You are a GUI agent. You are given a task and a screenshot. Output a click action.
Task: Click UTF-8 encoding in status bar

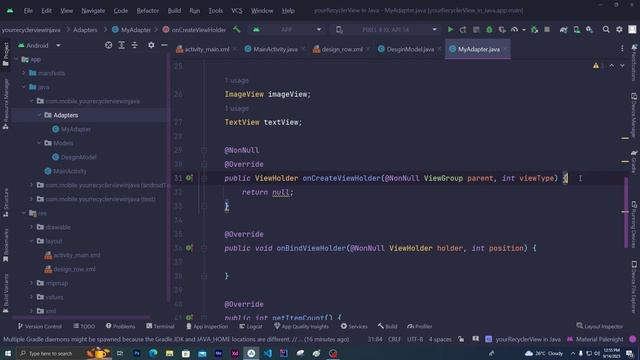pyautogui.click(x=415, y=339)
